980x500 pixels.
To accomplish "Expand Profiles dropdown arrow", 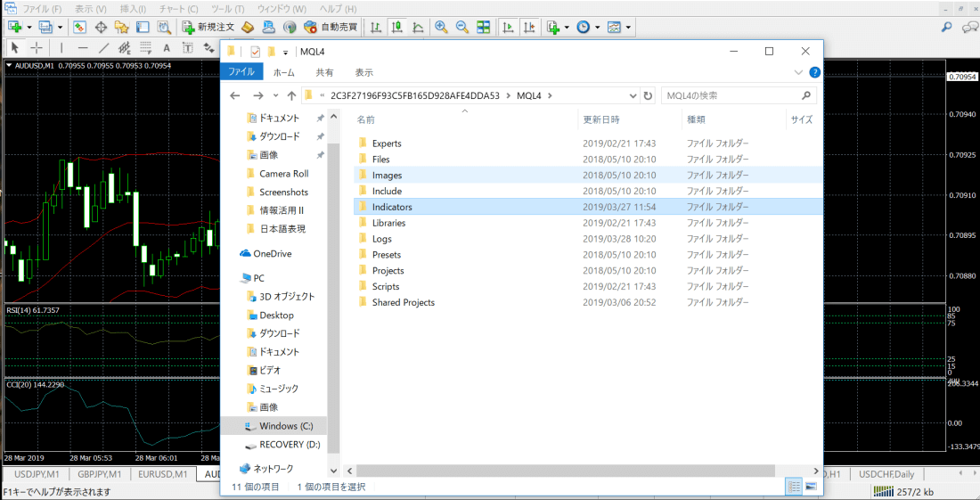I will coord(60,28).
